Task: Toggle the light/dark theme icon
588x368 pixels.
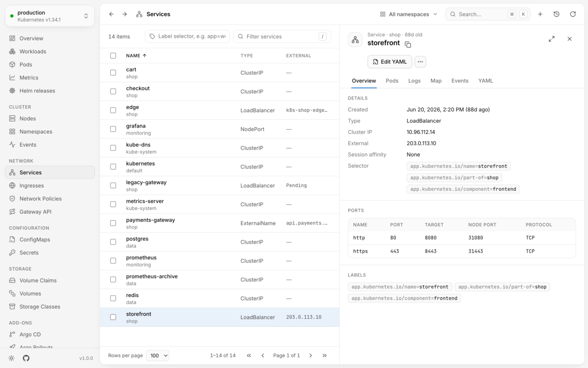Action: coord(11,358)
